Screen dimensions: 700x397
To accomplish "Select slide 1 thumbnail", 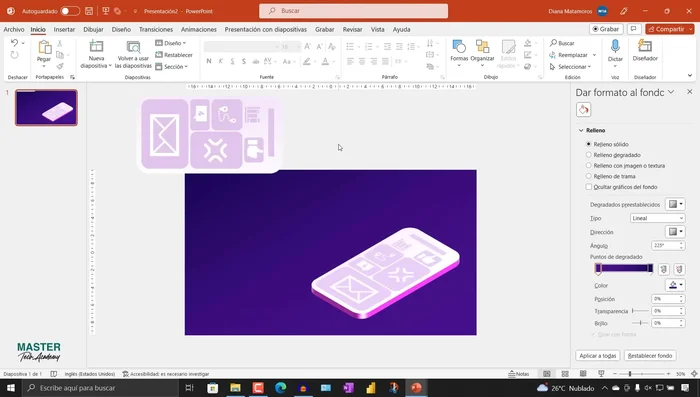I will (46, 108).
